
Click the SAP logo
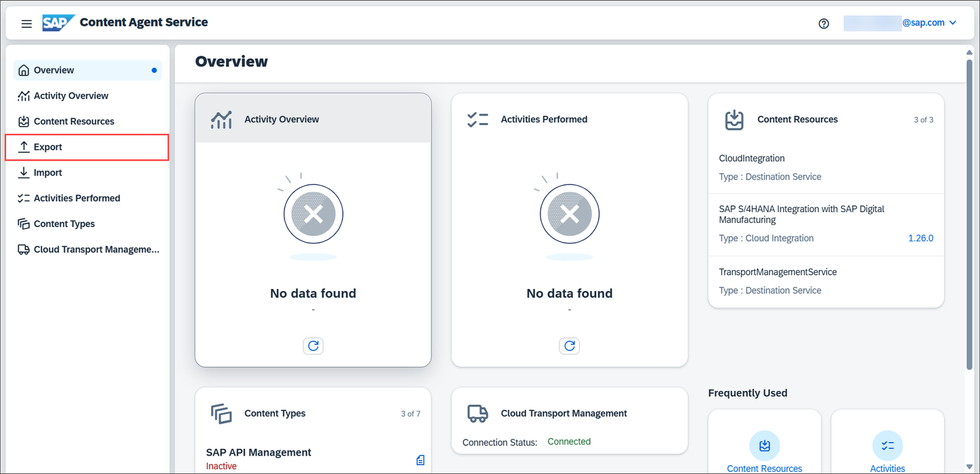(59, 23)
